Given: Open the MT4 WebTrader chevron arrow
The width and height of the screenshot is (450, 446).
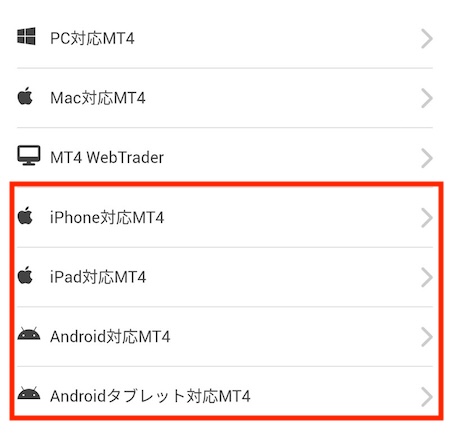Looking at the screenshot, I should [427, 158].
